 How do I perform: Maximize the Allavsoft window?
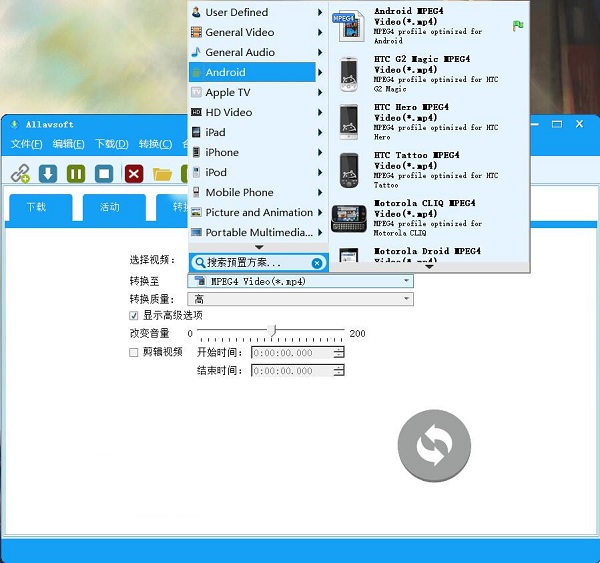[x=557, y=124]
